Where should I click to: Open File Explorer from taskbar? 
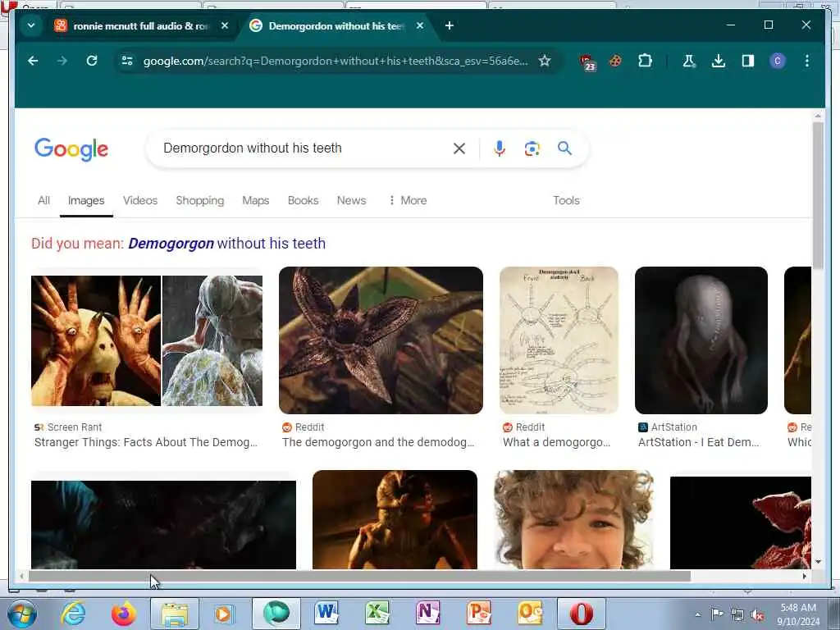point(175,614)
